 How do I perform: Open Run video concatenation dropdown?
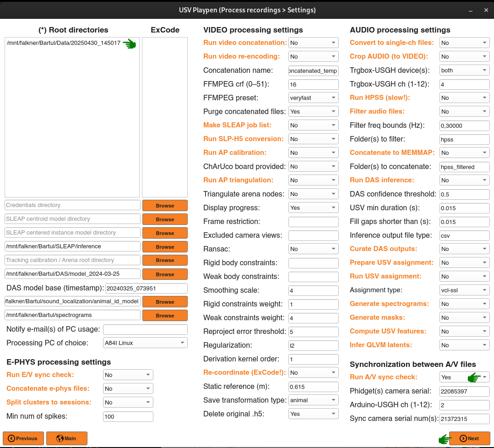314,43
